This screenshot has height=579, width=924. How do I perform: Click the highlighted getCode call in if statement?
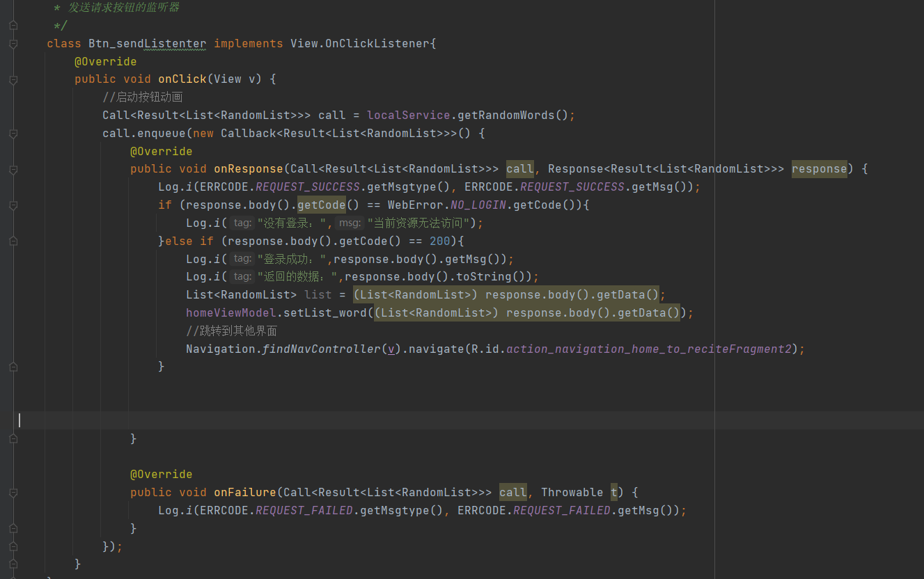[322, 205]
